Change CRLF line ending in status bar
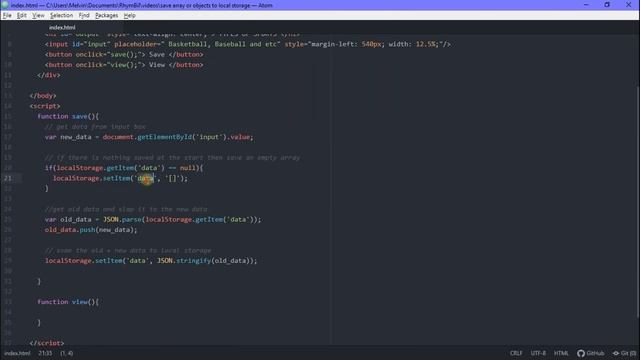The image size is (640, 360). click(516, 353)
